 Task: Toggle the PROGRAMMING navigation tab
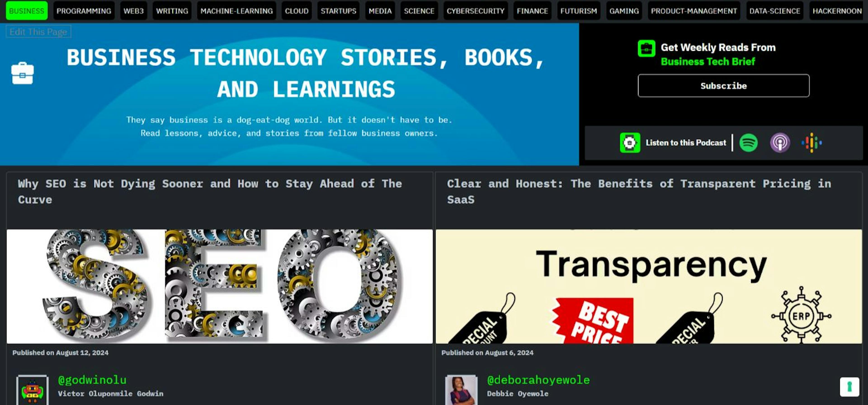pyautogui.click(x=84, y=11)
